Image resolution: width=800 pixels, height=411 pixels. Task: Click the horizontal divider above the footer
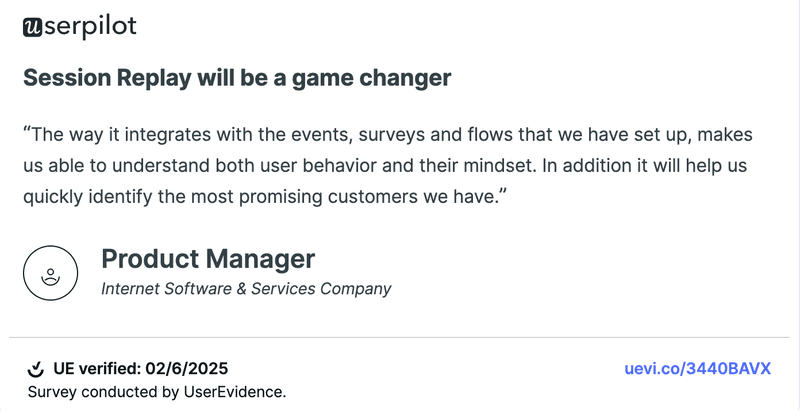click(x=400, y=338)
